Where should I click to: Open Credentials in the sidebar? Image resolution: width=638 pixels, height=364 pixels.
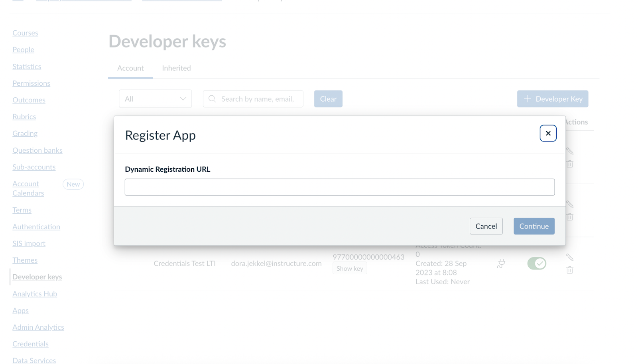pyautogui.click(x=30, y=344)
